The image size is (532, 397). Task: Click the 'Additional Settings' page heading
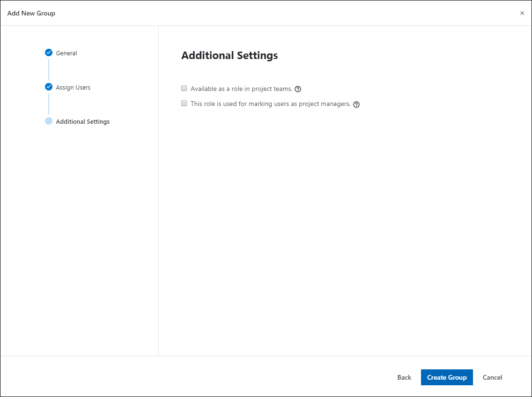[229, 55]
